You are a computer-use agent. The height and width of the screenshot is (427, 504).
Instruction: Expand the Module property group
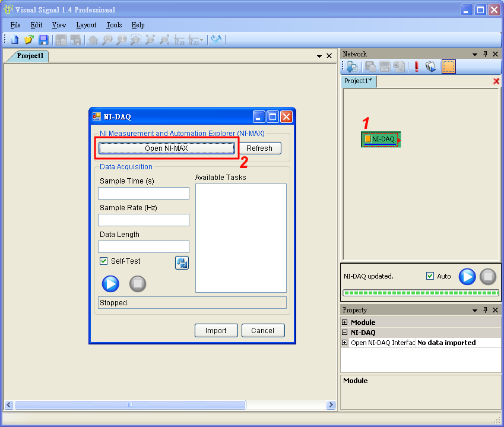click(344, 322)
